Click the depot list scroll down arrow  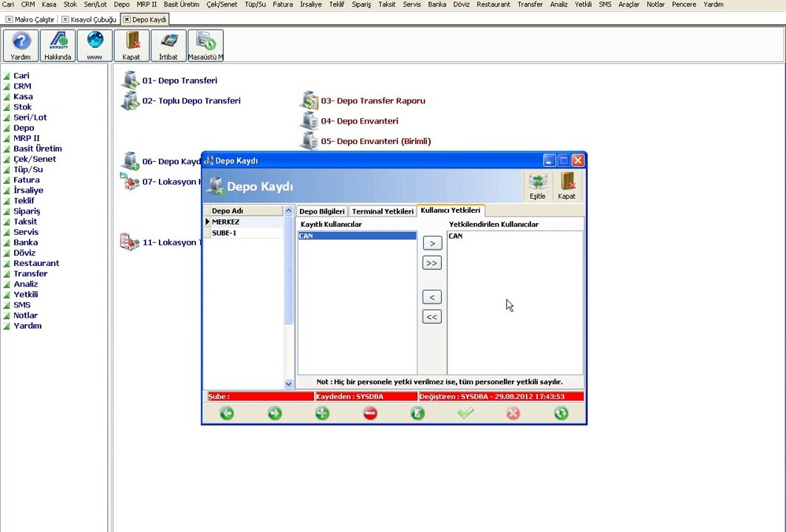pos(289,384)
